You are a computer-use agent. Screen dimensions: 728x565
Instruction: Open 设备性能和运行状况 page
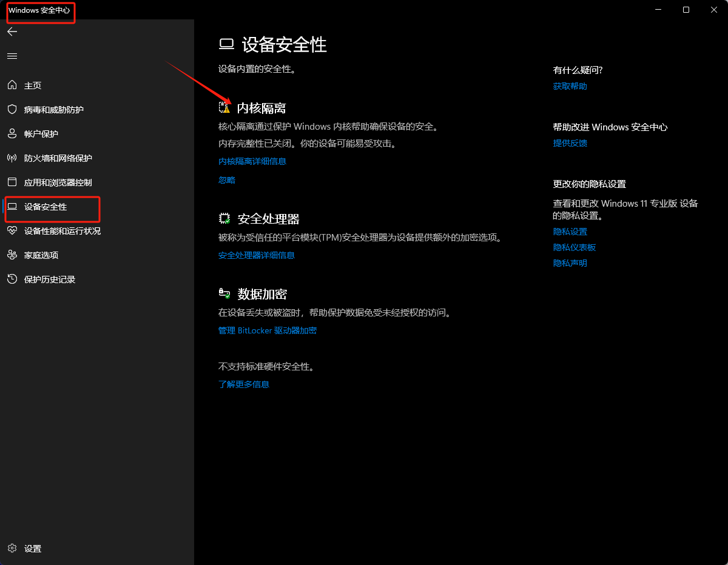(x=62, y=231)
